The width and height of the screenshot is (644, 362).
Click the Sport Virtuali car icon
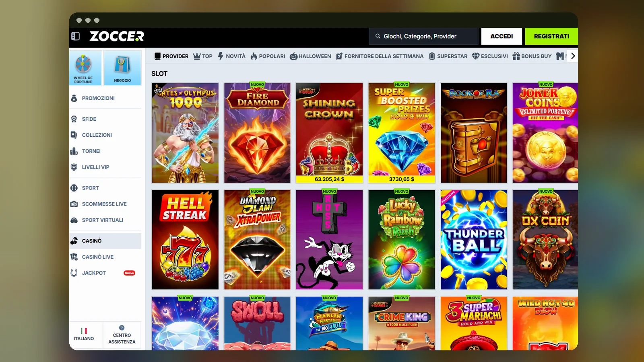click(74, 220)
